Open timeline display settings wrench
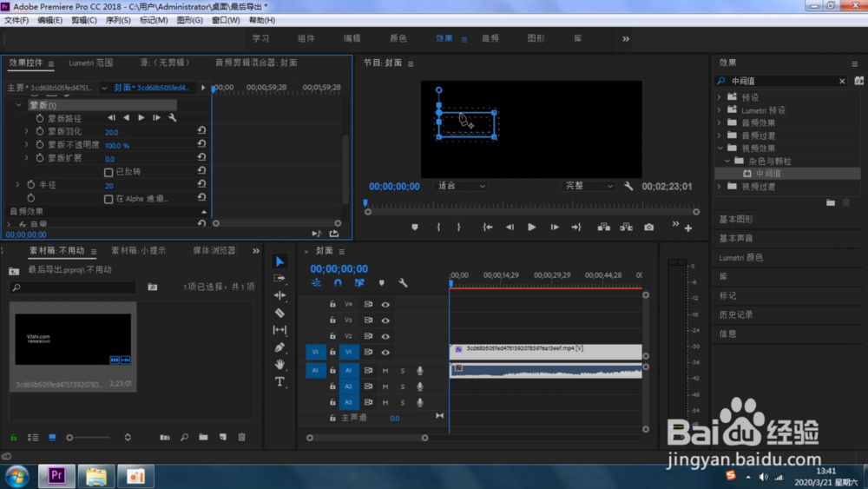This screenshot has height=489, width=868. pyautogui.click(x=403, y=283)
